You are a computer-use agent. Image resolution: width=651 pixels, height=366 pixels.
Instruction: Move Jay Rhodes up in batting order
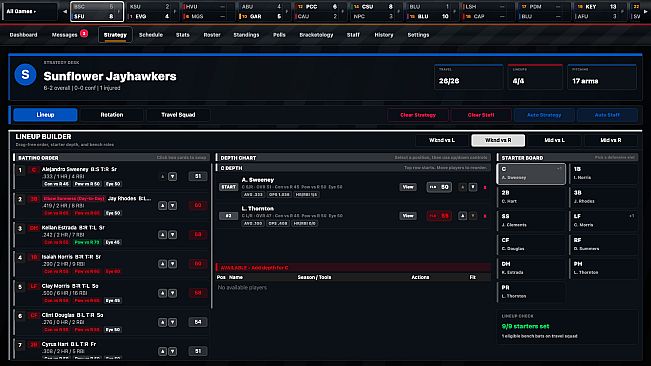pyautogui.click(x=162, y=206)
